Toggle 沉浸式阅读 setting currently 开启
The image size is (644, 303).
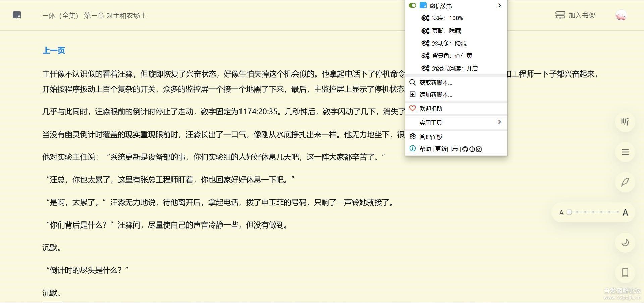(454, 68)
